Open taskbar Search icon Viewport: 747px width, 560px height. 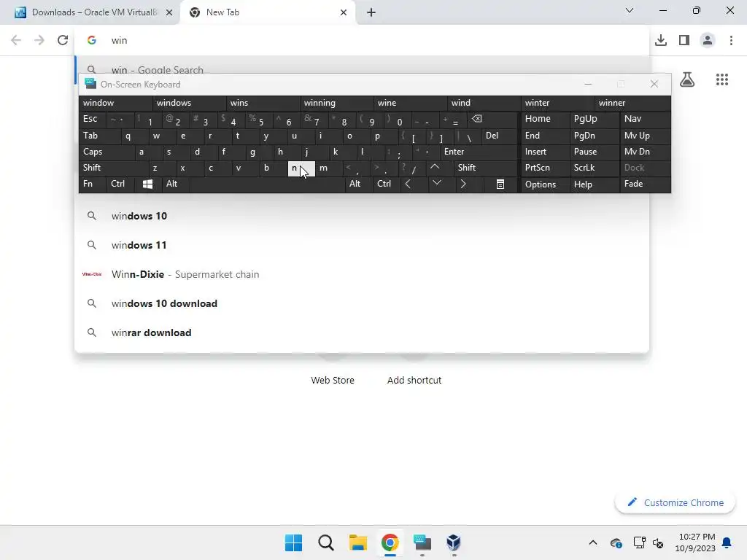(x=326, y=542)
